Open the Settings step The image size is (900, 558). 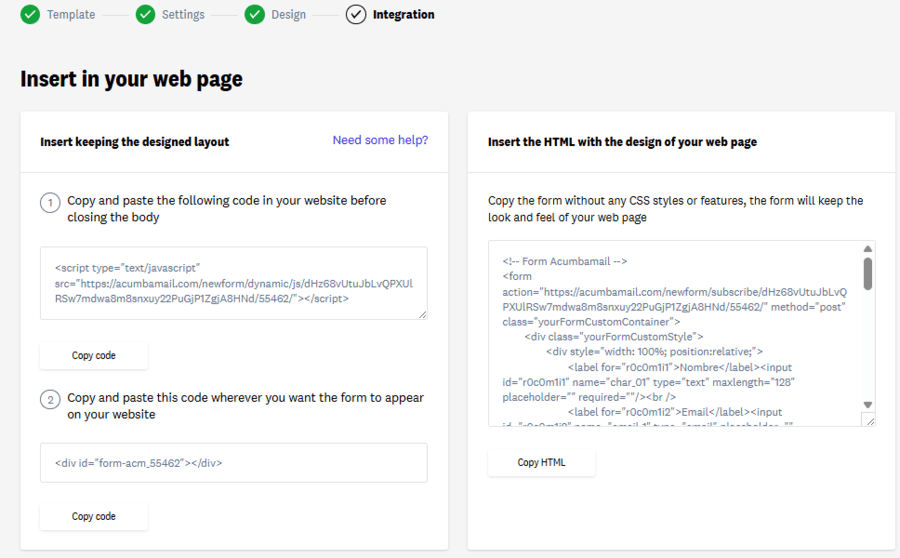(x=183, y=14)
